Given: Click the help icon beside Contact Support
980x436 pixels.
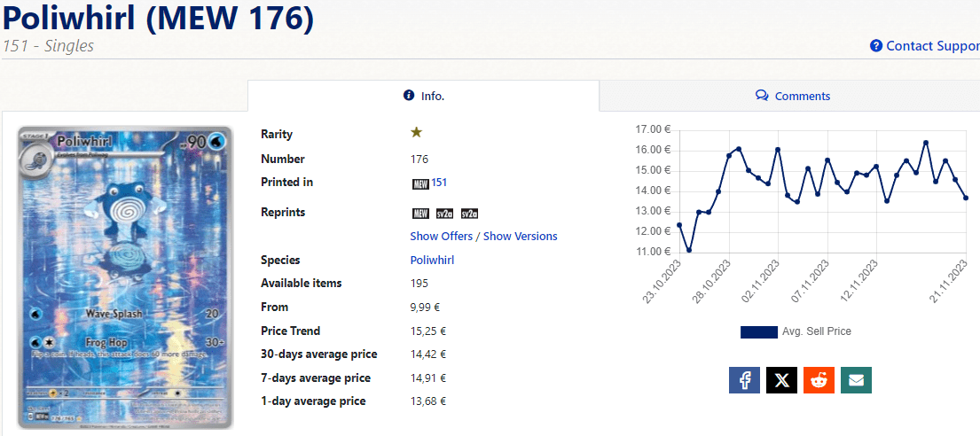Looking at the screenshot, I should (876, 46).
